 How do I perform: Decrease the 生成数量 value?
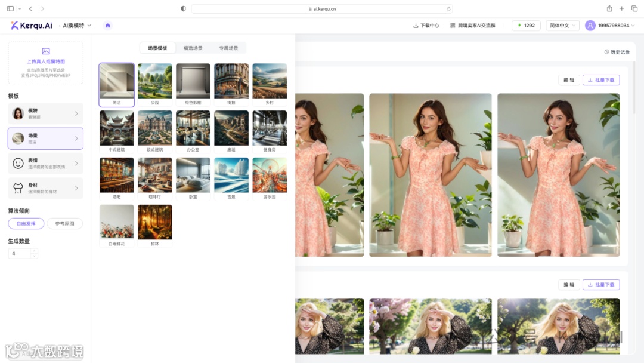[34, 256]
